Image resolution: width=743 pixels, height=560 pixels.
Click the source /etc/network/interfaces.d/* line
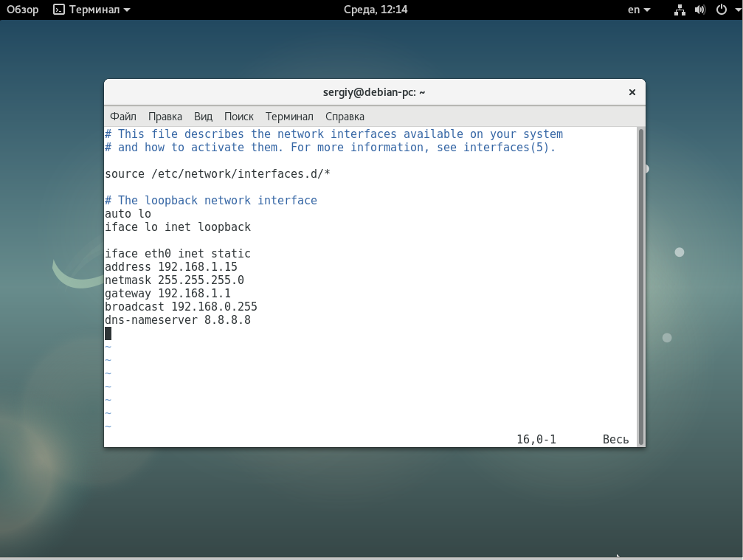click(x=217, y=174)
